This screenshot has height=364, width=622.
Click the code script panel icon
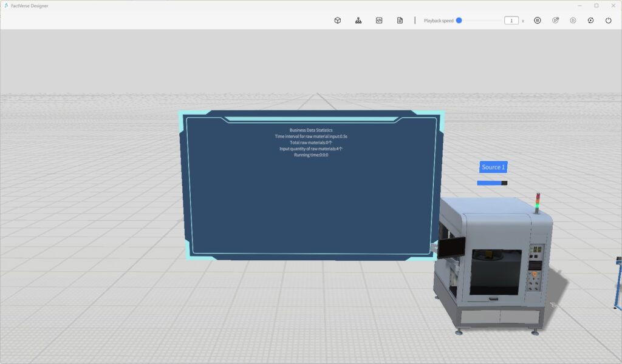pos(379,21)
